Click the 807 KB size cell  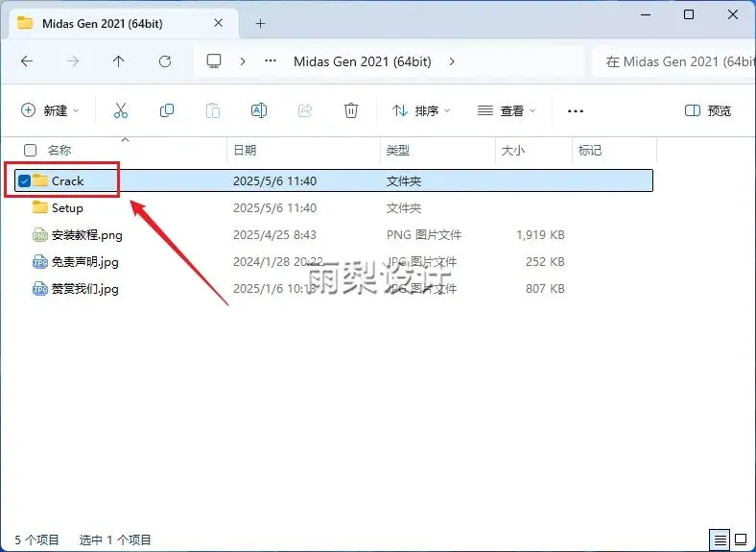545,289
